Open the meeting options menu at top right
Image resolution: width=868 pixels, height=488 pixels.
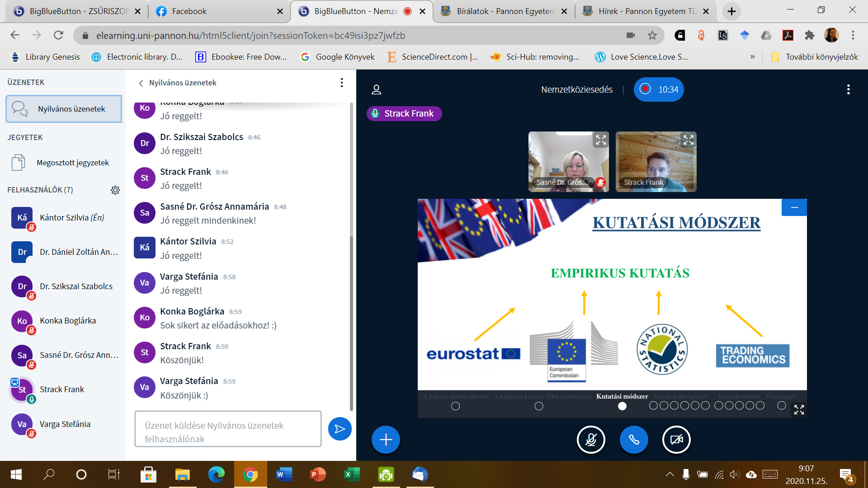(848, 89)
